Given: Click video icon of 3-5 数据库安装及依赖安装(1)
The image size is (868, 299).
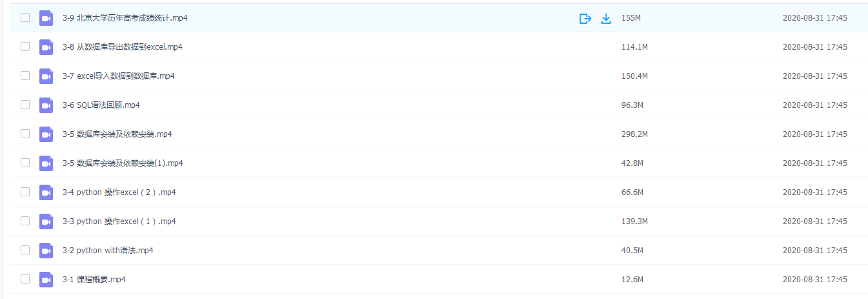Looking at the screenshot, I should pos(46,163).
